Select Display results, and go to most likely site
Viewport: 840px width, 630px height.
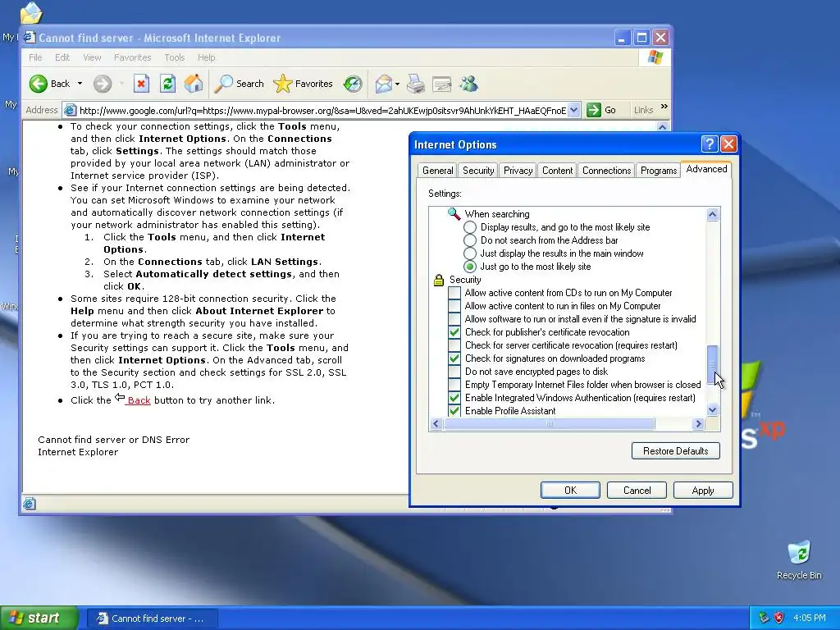(x=470, y=227)
